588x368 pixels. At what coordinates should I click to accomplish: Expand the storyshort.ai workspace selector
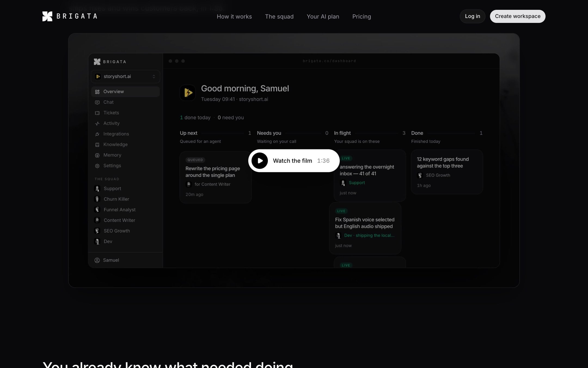(x=125, y=77)
